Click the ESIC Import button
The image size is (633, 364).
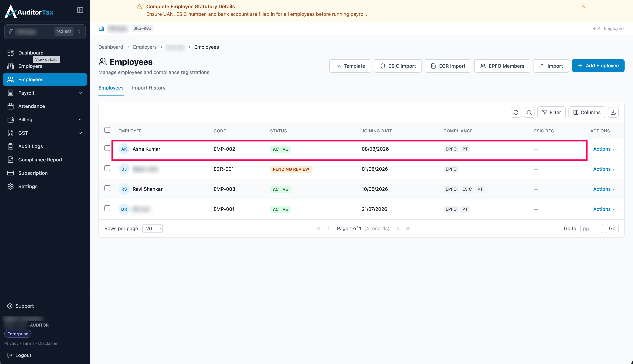(398, 66)
